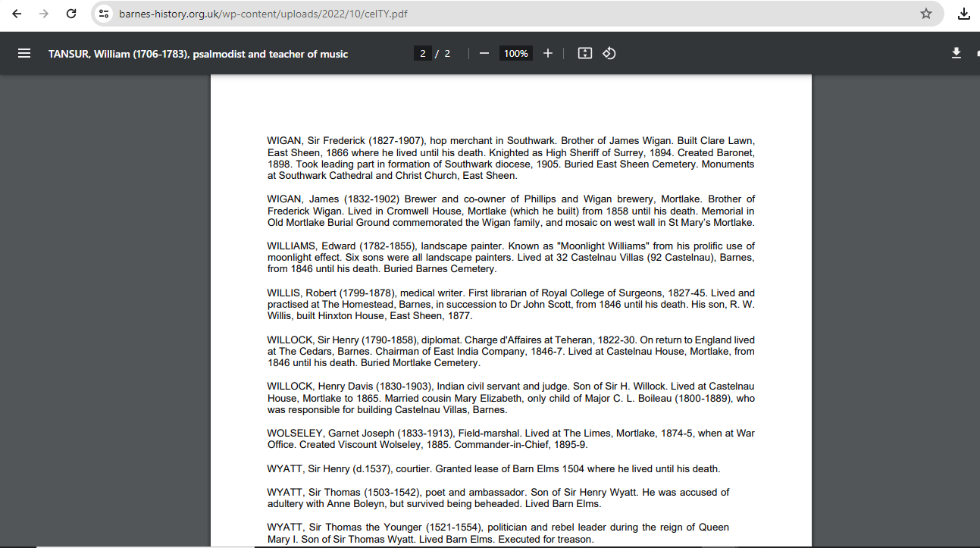Click the WYATT, Sir Thomas (1503-1542) entry

[498, 498]
